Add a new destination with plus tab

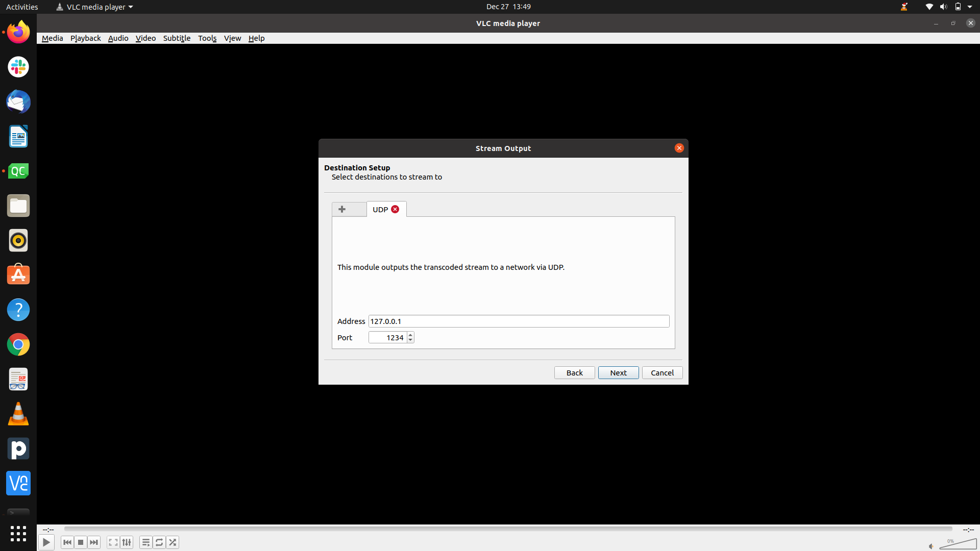(x=349, y=209)
